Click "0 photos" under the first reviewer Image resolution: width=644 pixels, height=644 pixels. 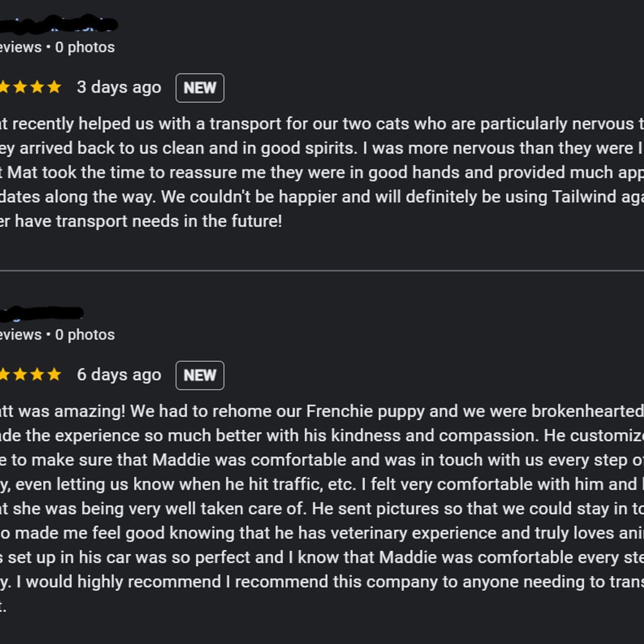(x=85, y=47)
